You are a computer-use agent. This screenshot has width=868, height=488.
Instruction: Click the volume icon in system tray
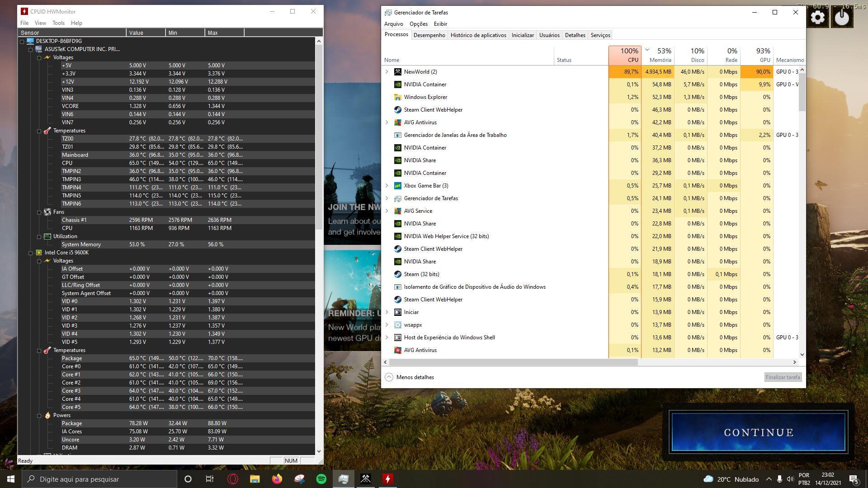click(790, 479)
